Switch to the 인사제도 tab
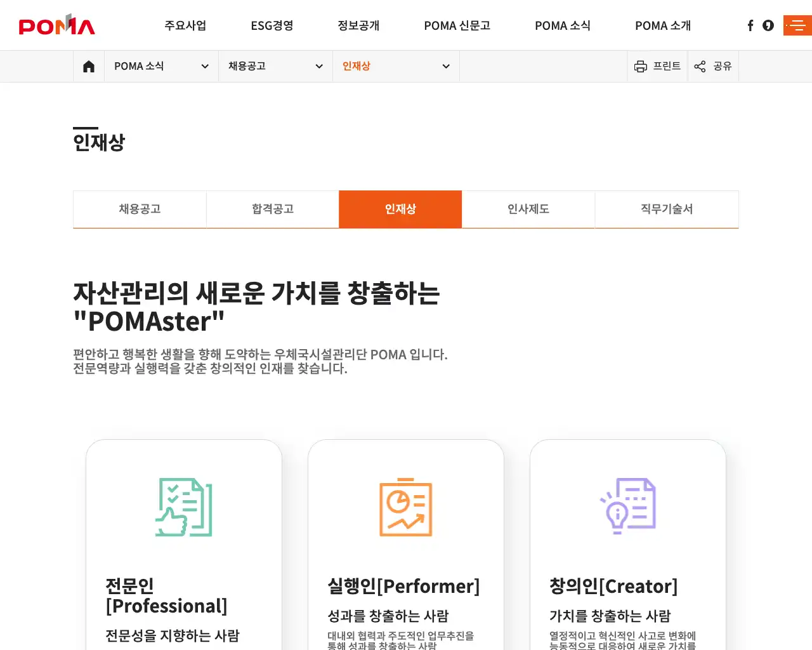Screen dimensions: 812x650 coord(528,209)
